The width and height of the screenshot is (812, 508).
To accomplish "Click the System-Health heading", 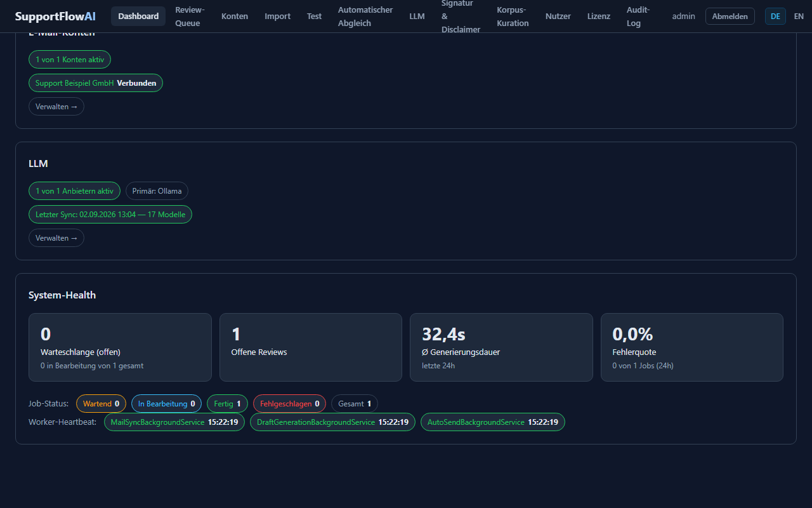I will point(62,295).
